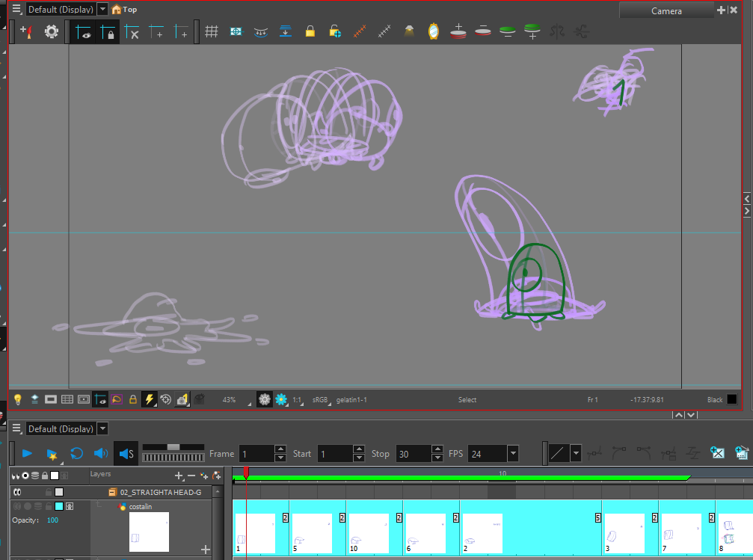Click the light table lamp icon
The height and width of the screenshot is (560, 753).
click(x=409, y=31)
